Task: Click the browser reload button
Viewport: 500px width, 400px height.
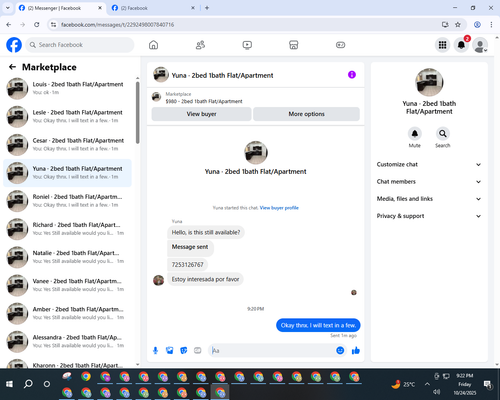Action: click(x=37, y=24)
